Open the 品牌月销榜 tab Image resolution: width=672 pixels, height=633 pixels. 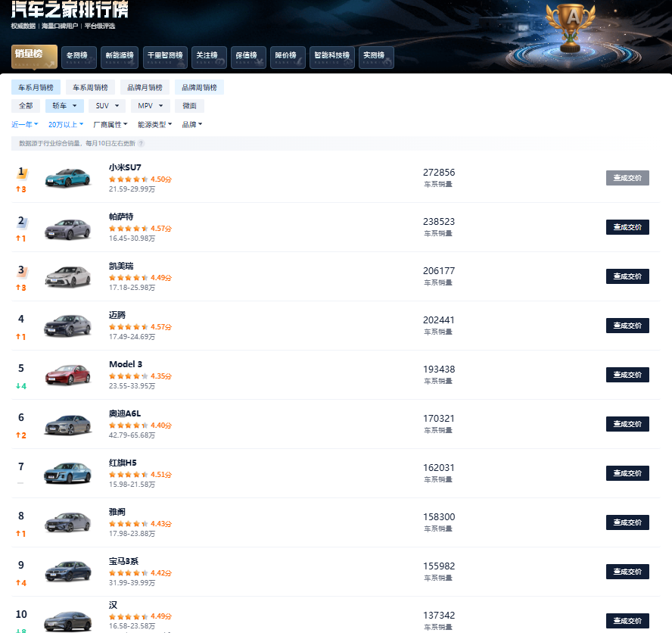tap(147, 86)
